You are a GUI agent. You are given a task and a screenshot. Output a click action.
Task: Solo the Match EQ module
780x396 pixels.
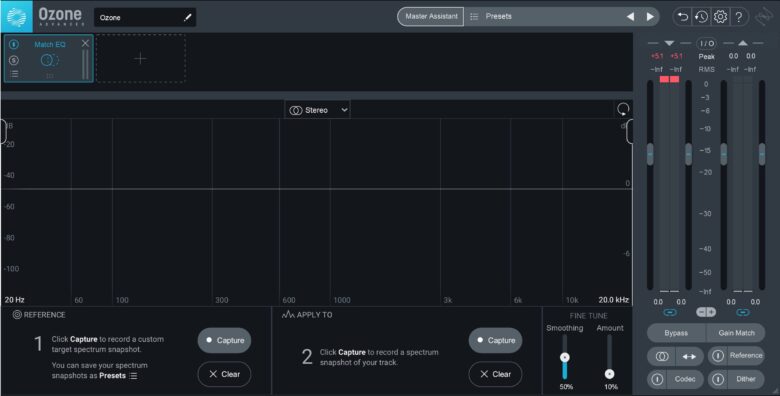[x=14, y=60]
